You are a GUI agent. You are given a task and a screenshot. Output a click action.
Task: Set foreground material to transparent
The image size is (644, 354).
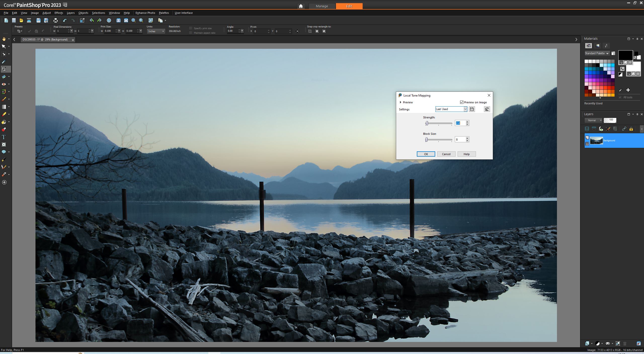tap(630, 63)
